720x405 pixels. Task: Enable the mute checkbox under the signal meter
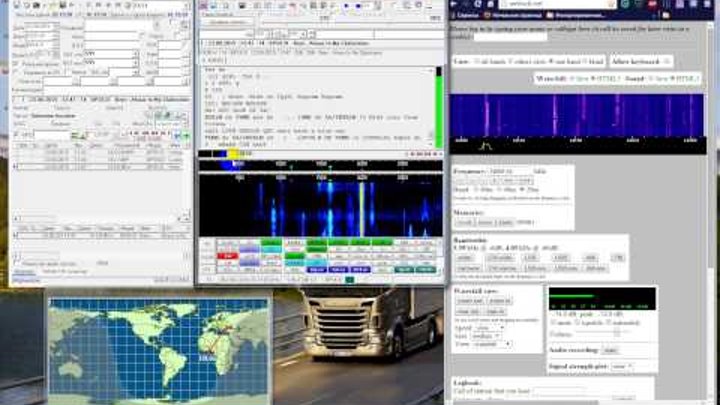coord(553,322)
